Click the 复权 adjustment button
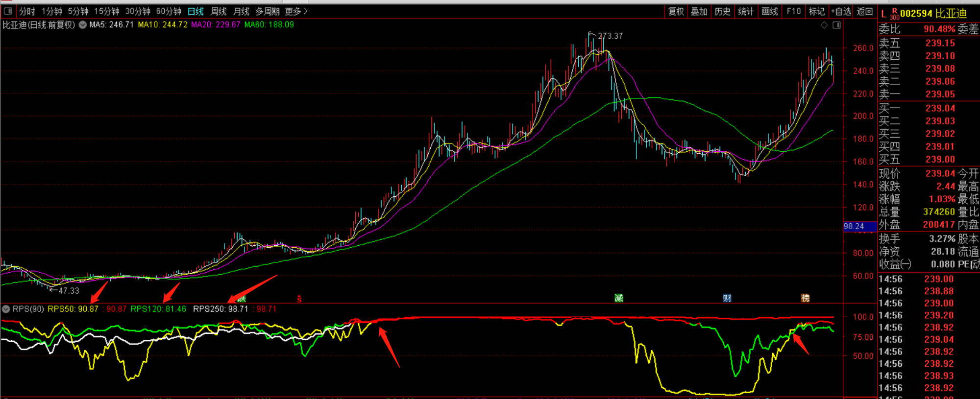This screenshot has width=980, height=399. click(x=676, y=11)
